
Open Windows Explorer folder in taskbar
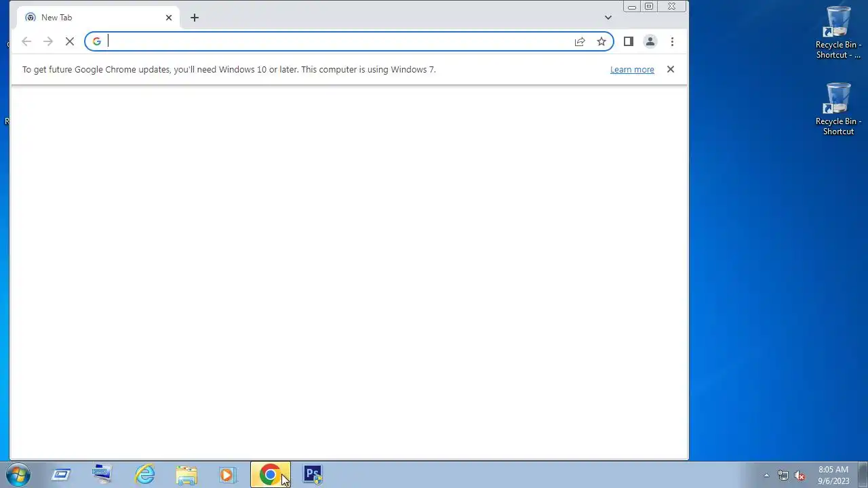pos(186,474)
